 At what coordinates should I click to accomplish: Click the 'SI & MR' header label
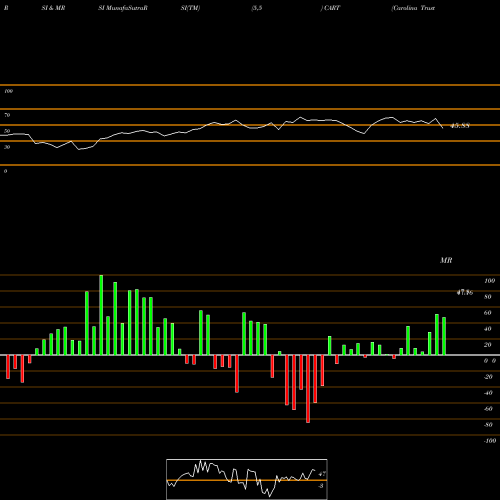(x=53, y=8)
